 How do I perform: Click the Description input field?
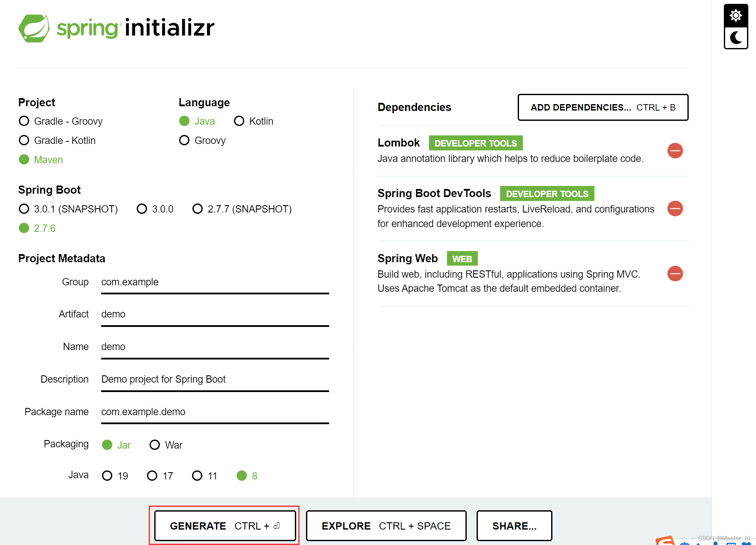click(x=215, y=380)
